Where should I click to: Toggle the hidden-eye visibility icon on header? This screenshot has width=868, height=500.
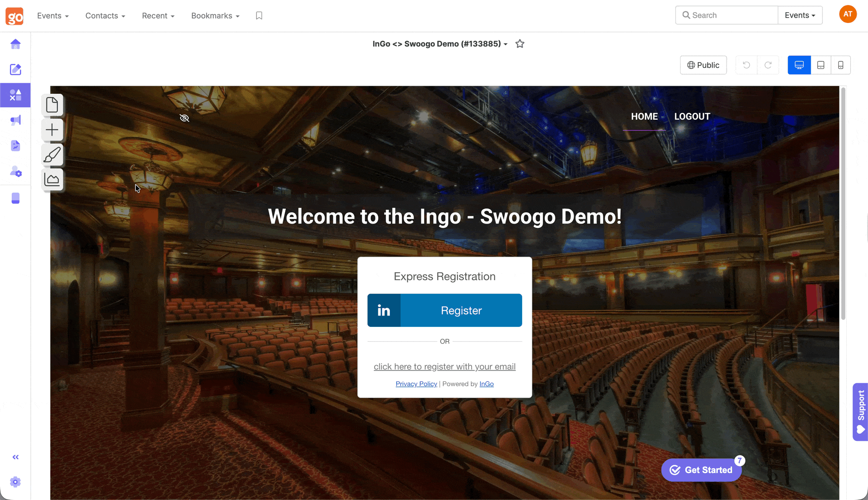(184, 118)
